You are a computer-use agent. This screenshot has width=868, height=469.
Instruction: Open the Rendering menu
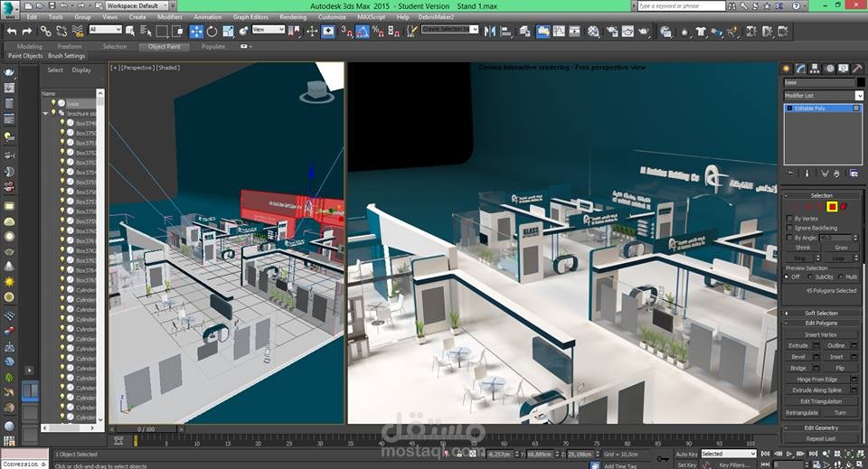coord(293,17)
